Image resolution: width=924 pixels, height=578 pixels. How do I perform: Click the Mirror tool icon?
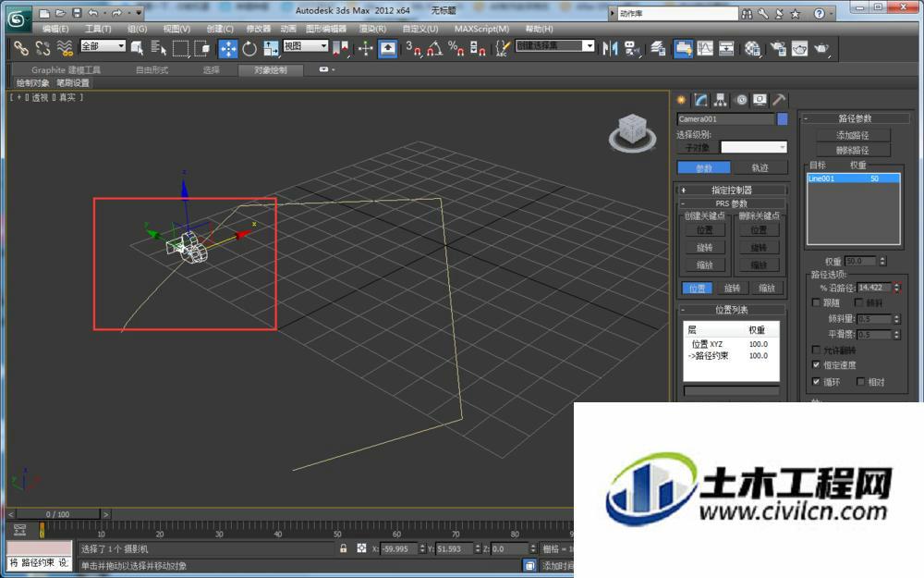(x=610, y=48)
